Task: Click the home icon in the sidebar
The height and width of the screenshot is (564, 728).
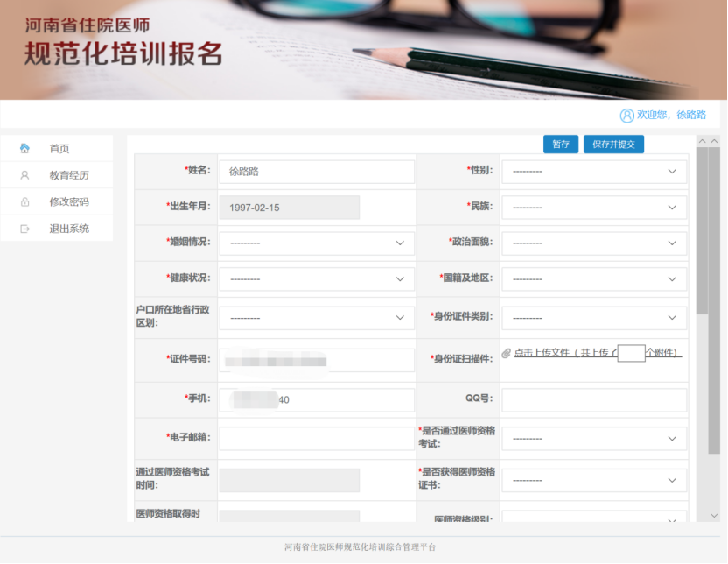Action: 24,148
